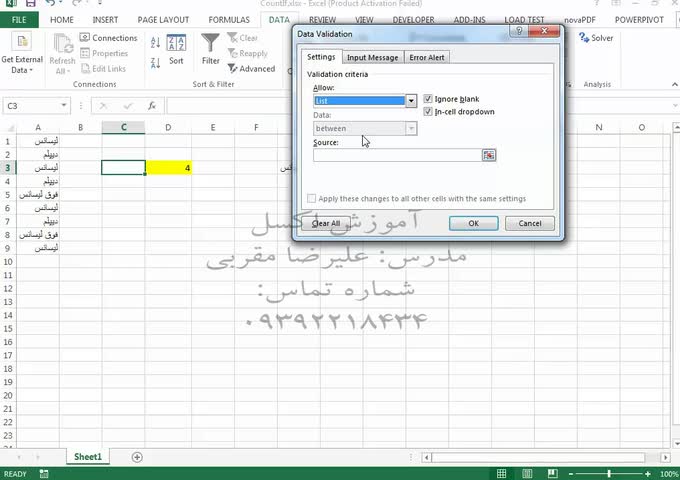Viewport: 680px width, 480px height.
Task: Open the Allow dropdown list
Action: 411,101
